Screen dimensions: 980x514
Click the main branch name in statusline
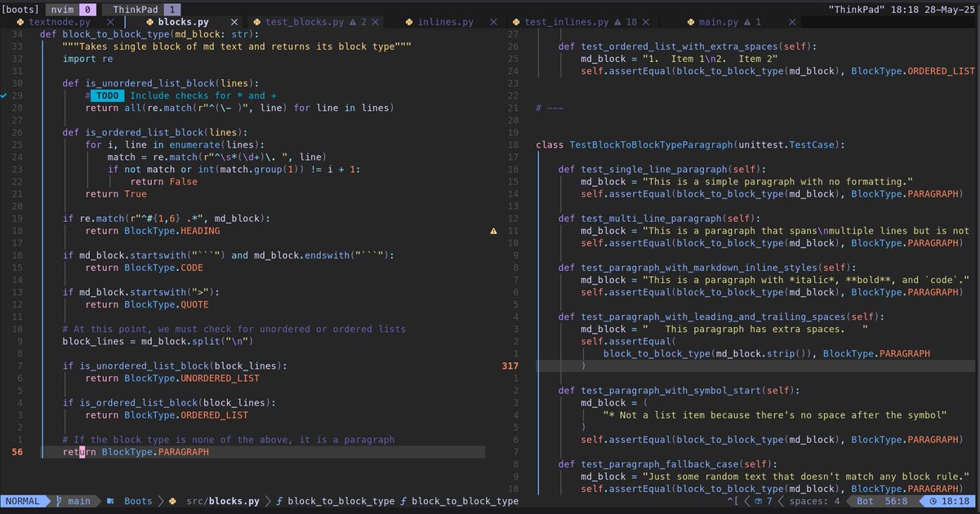pos(79,501)
